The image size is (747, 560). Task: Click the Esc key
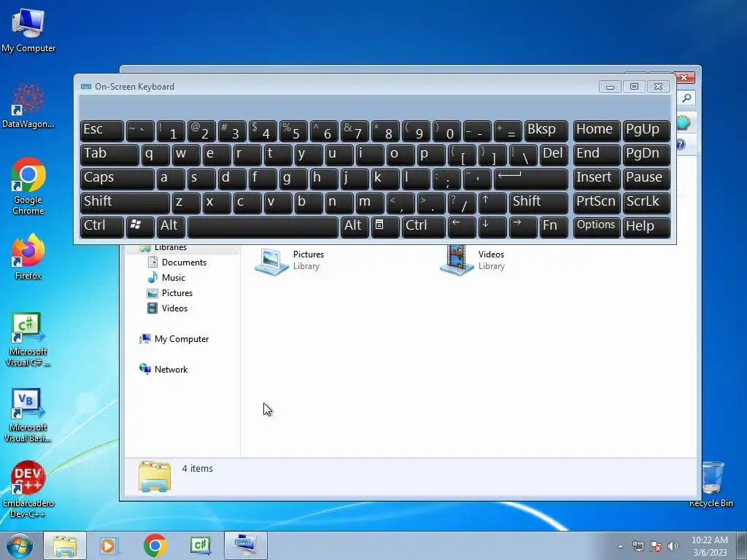(x=101, y=131)
